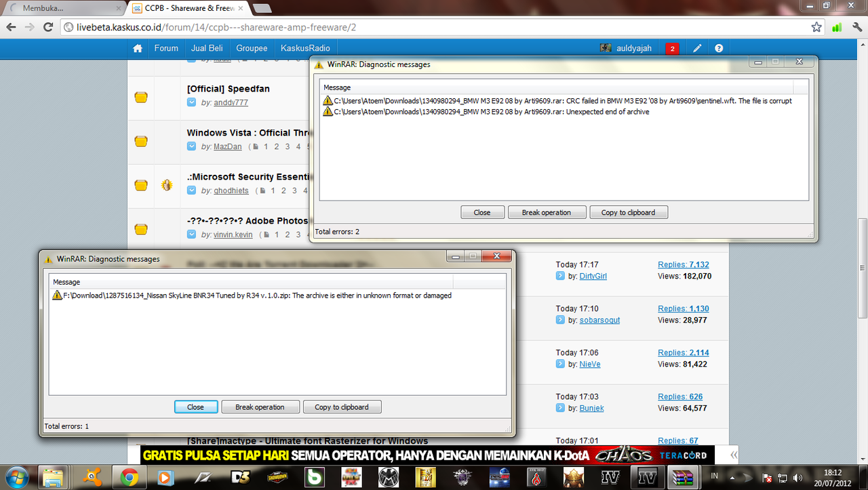Go to last post by Bunjek arrow

point(560,408)
